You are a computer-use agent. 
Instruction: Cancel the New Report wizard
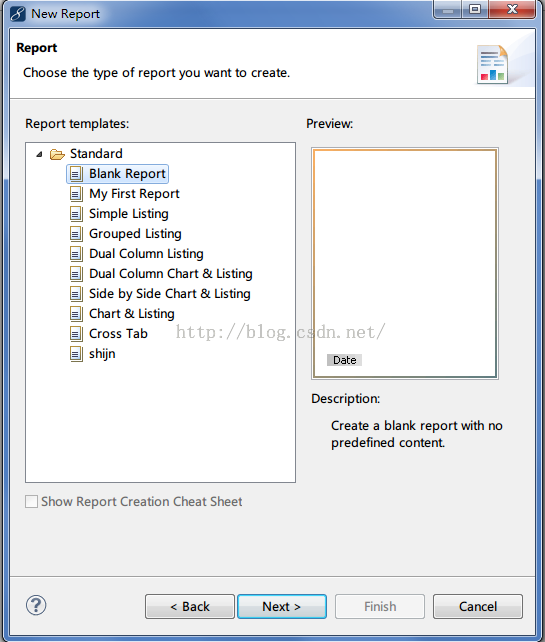[478, 606]
